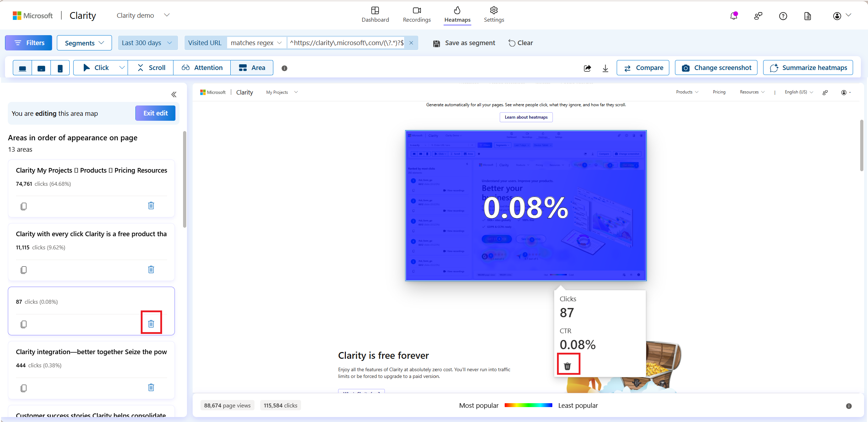The width and height of the screenshot is (868, 422).
Task: Copy the 87 clicks area
Action: [23, 324]
